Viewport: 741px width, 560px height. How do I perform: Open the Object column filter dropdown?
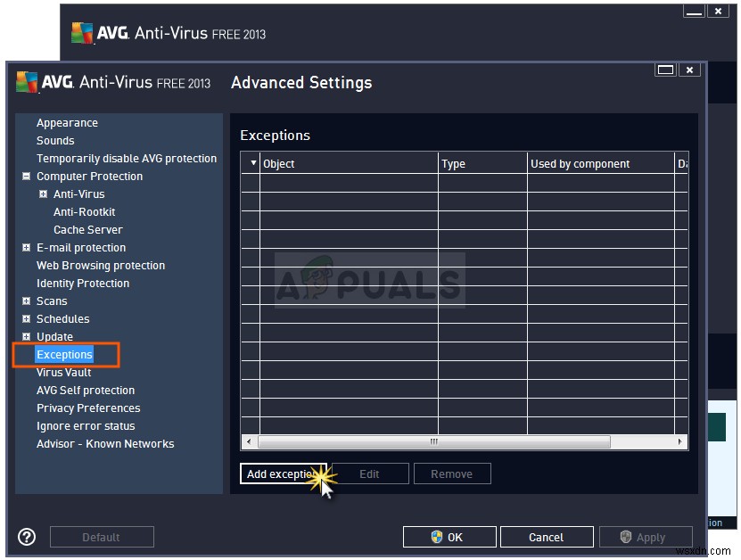click(x=251, y=163)
